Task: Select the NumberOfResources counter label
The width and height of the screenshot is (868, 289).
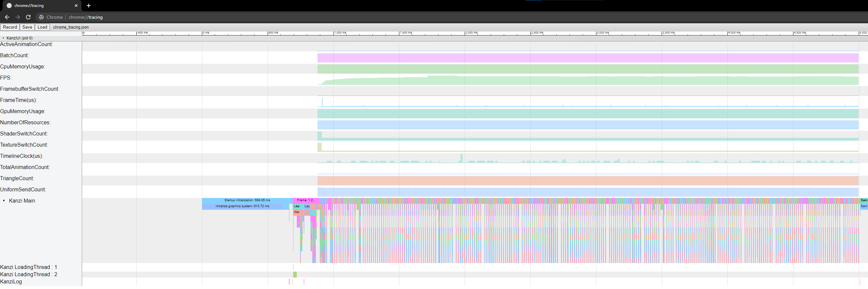Action: coord(26,122)
